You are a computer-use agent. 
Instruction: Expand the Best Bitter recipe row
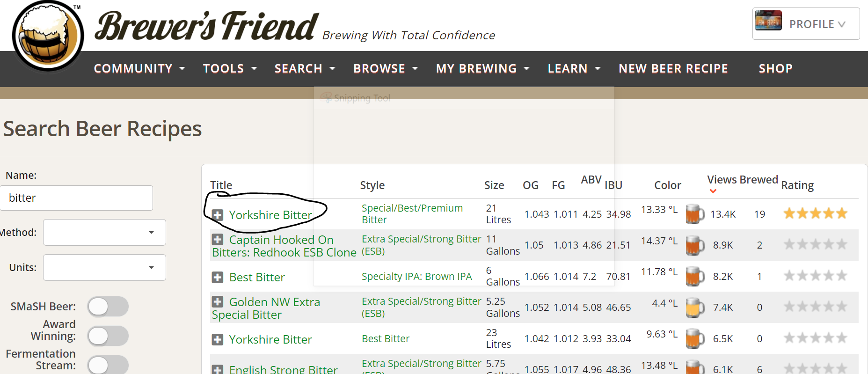pyautogui.click(x=218, y=277)
